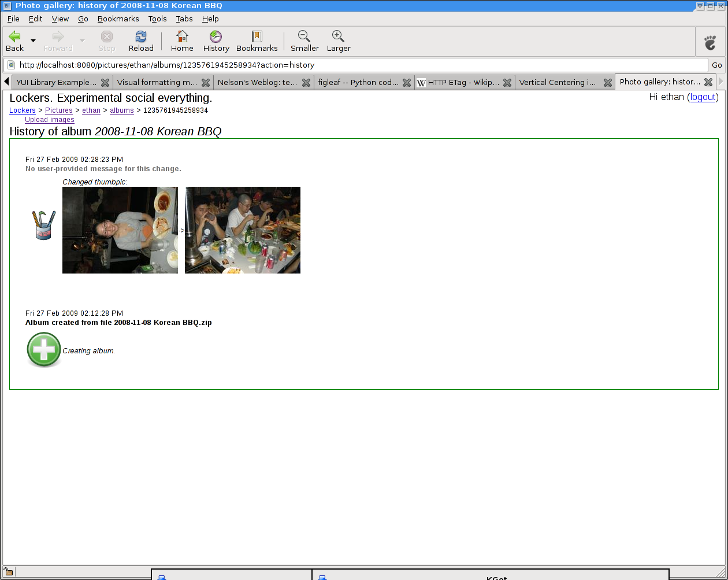
Task: Switch to the figleaf Python code tab
Action: point(358,82)
